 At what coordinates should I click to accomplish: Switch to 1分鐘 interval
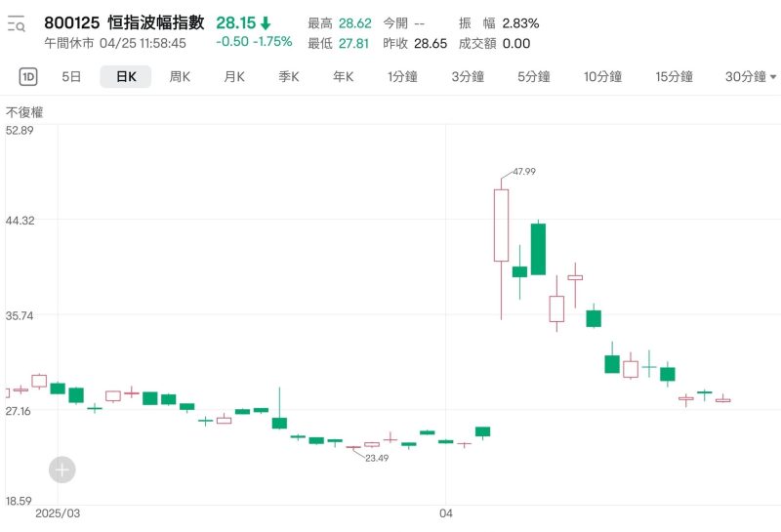(403, 77)
